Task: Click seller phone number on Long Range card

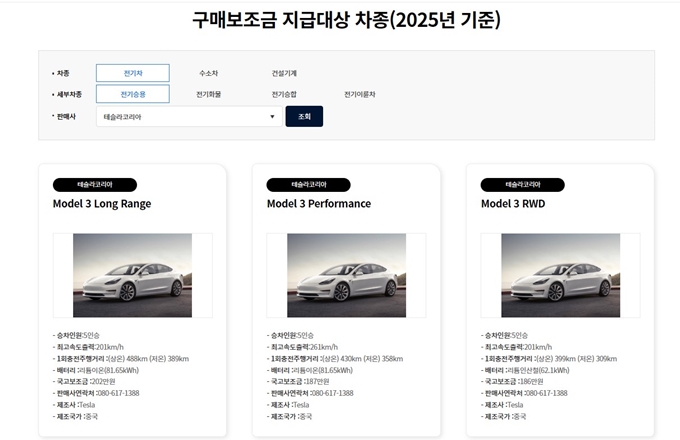Action: (x=96, y=393)
